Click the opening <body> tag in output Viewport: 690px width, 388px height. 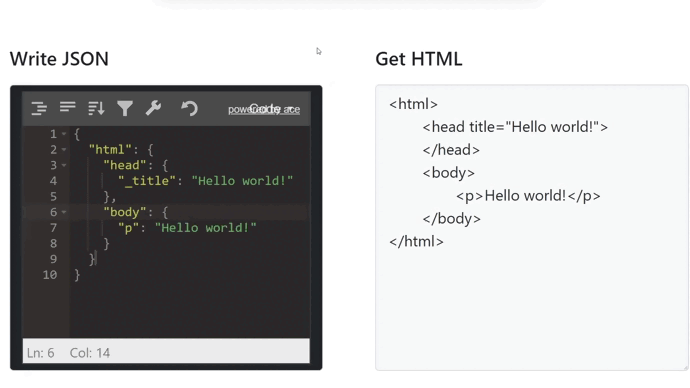click(x=448, y=173)
